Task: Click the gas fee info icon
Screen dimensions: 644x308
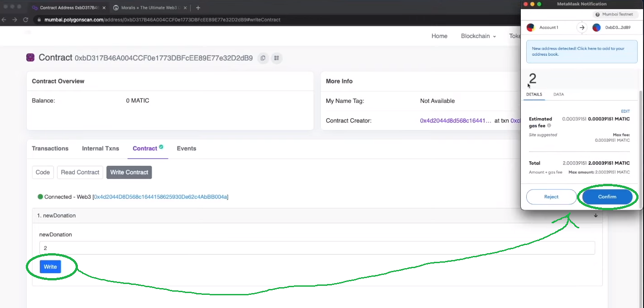Action: click(x=549, y=125)
